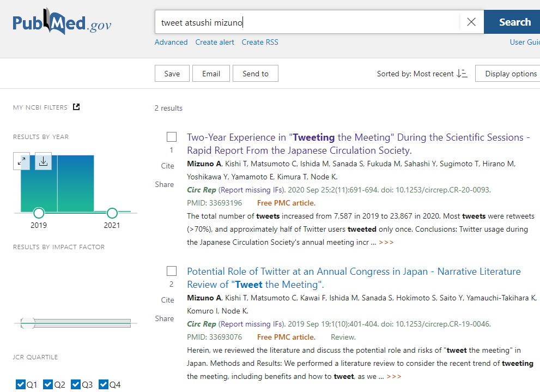This screenshot has width=540, height=392.
Task: Select checkbox for result 1
Action: click(172, 137)
